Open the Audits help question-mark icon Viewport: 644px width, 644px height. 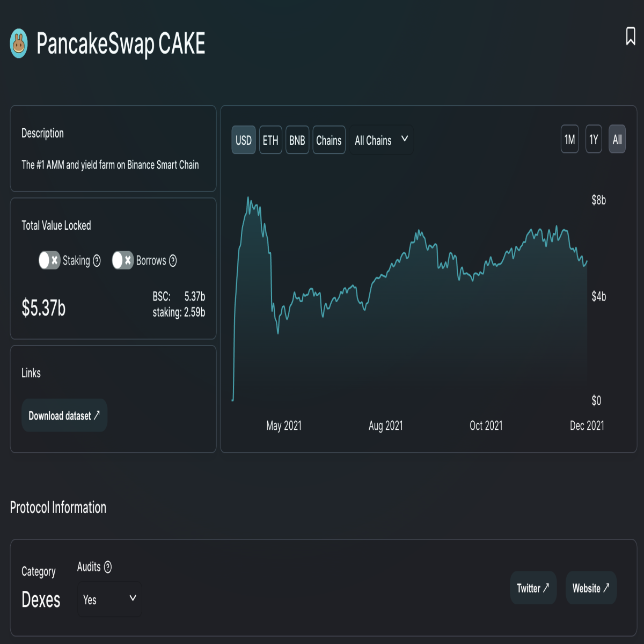pos(108,567)
